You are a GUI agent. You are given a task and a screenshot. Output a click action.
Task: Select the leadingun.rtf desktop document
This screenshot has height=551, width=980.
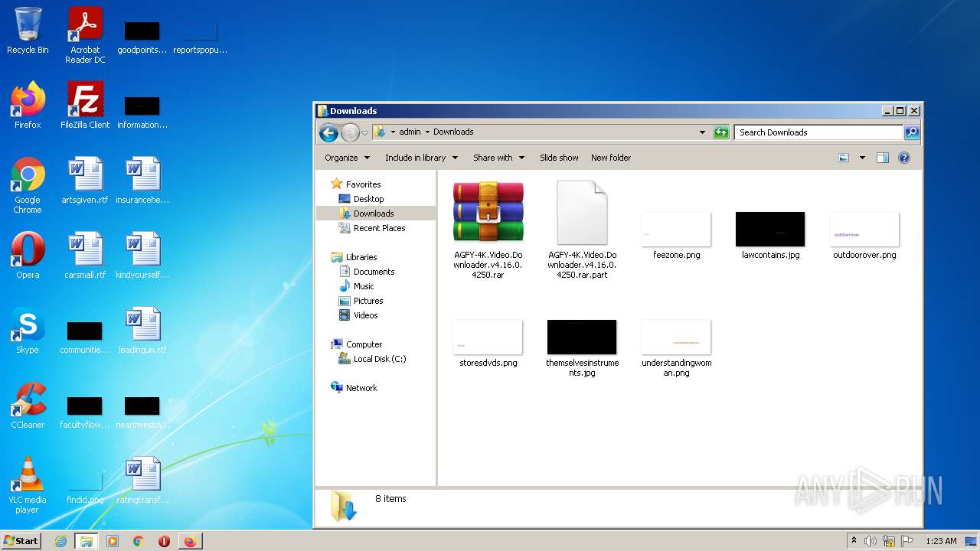tap(142, 330)
